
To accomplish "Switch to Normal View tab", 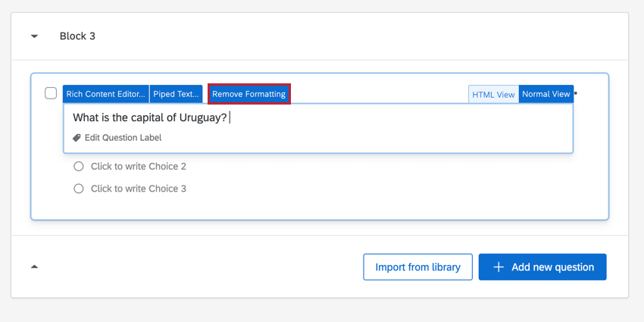I will (x=546, y=95).
